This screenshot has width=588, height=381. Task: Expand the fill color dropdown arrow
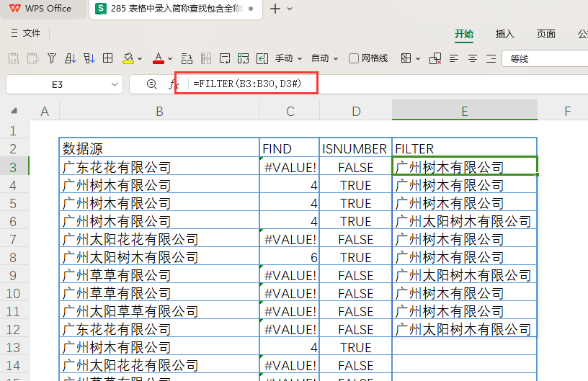[140, 59]
